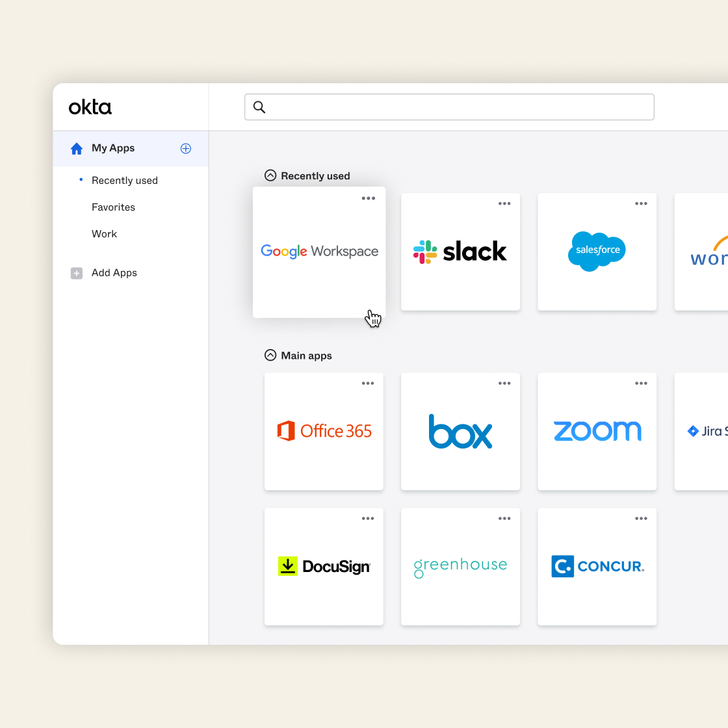Screen dimensions: 728x728
Task: Go to Favorites in the sidebar
Action: pos(113,207)
